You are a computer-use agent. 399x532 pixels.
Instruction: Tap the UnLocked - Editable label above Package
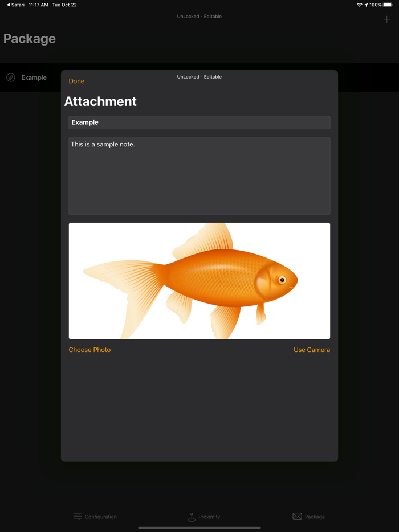pos(199,17)
